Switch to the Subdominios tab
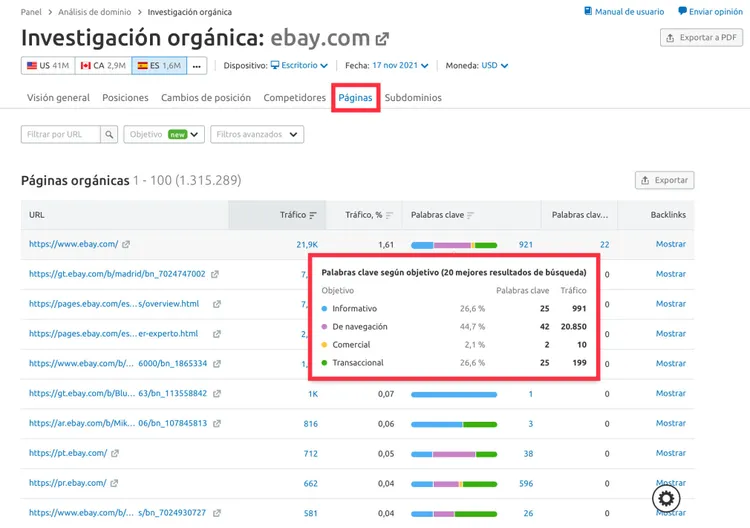 pyautogui.click(x=413, y=98)
